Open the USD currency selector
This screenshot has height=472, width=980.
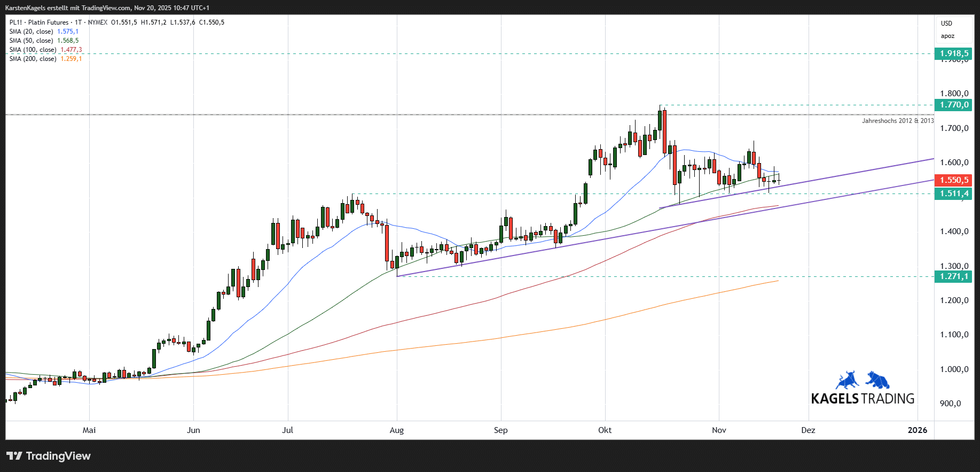(946, 24)
